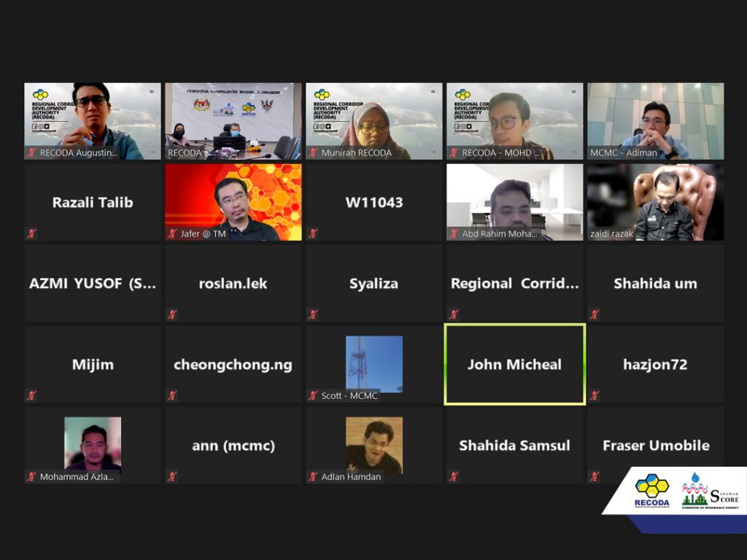Click muted mic icon on Mijim tile
Image resolution: width=747 pixels, height=560 pixels.
(x=31, y=395)
